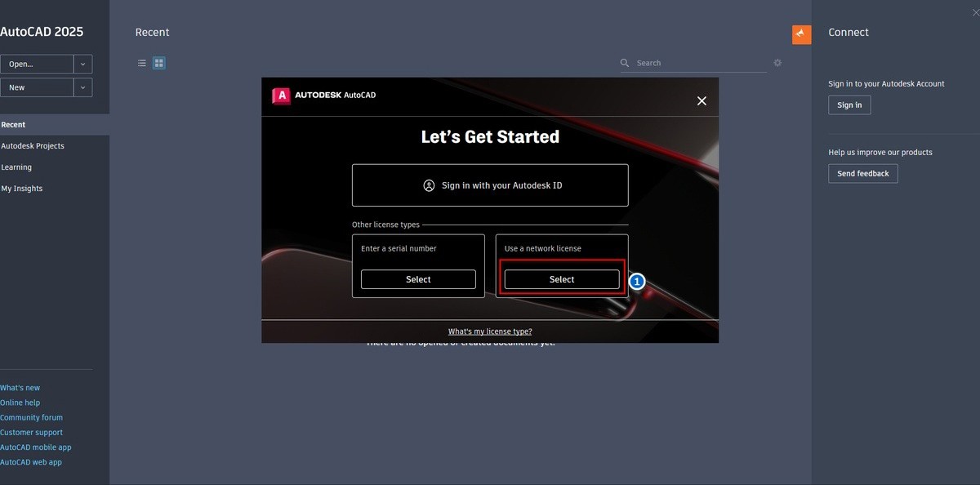
Task: Open My Insights section
Action: point(22,189)
